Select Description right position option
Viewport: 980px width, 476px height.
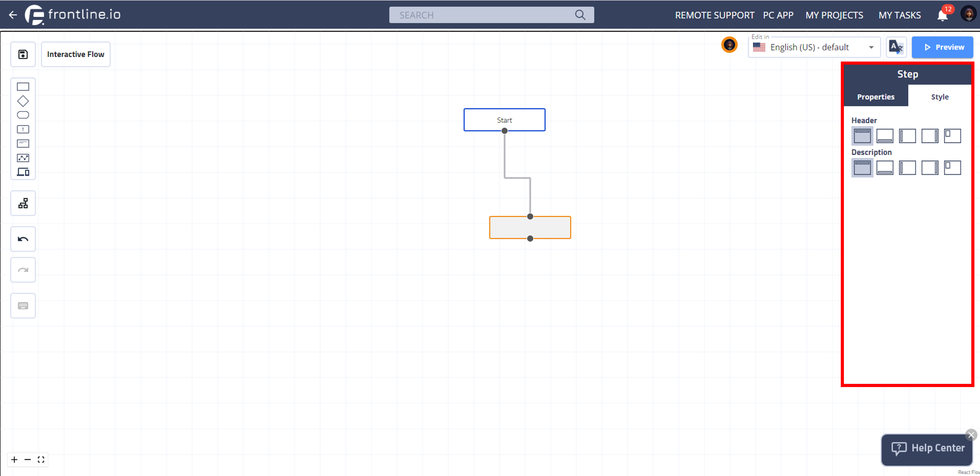point(929,168)
